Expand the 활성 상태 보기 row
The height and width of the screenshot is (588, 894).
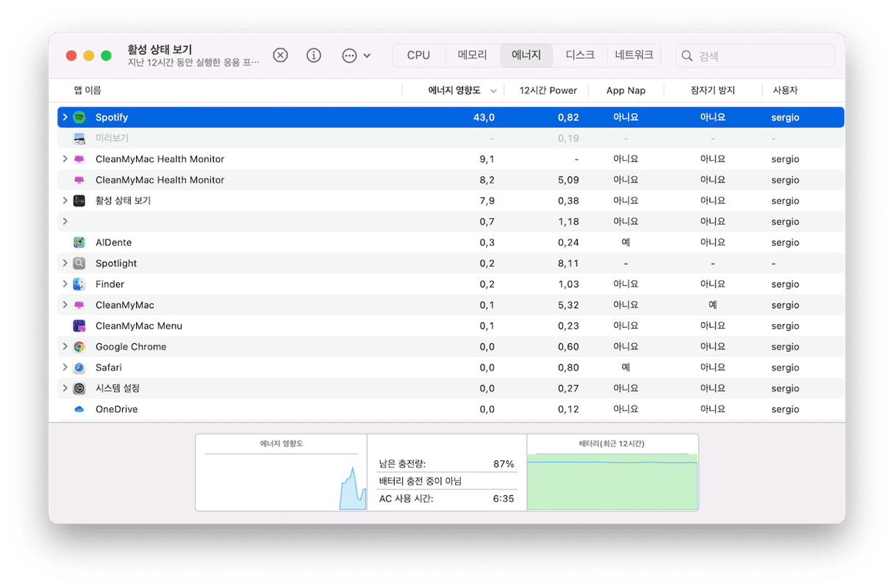click(x=65, y=201)
